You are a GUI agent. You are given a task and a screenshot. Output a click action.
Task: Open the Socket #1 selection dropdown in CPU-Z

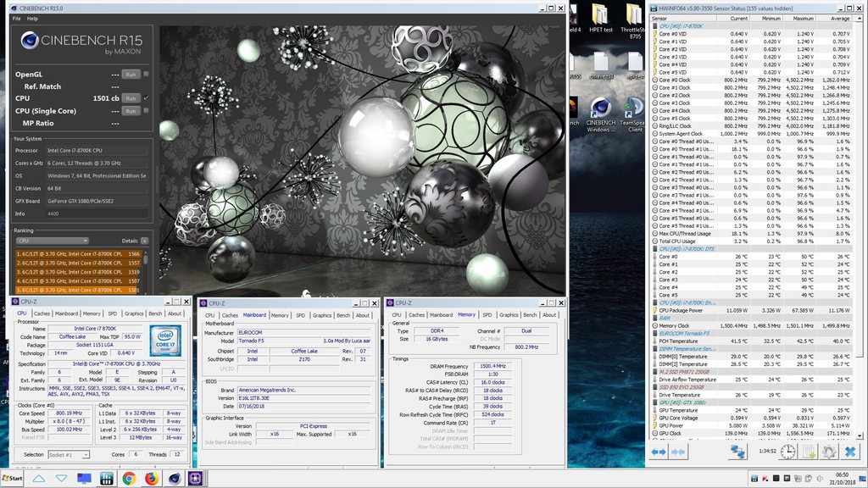pos(69,455)
